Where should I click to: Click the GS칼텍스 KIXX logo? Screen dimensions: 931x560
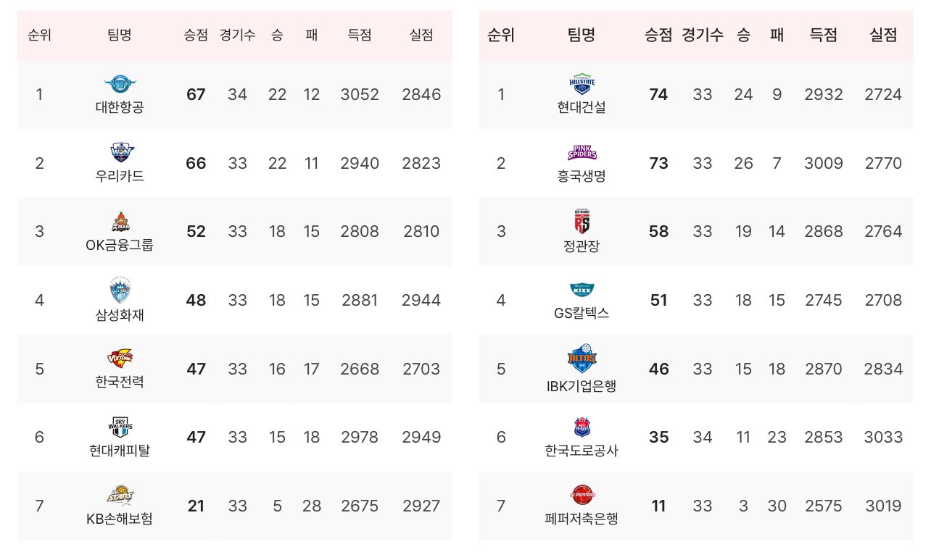[x=582, y=290]
